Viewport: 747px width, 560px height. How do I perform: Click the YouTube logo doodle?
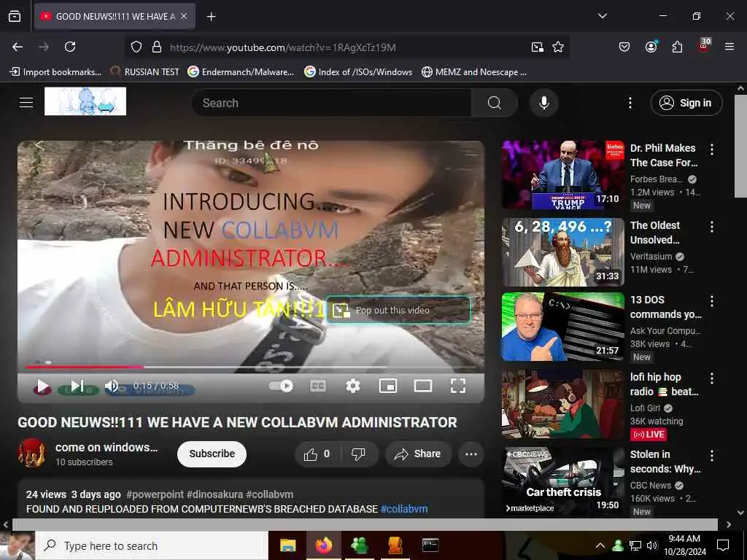[x=85, y=101]
